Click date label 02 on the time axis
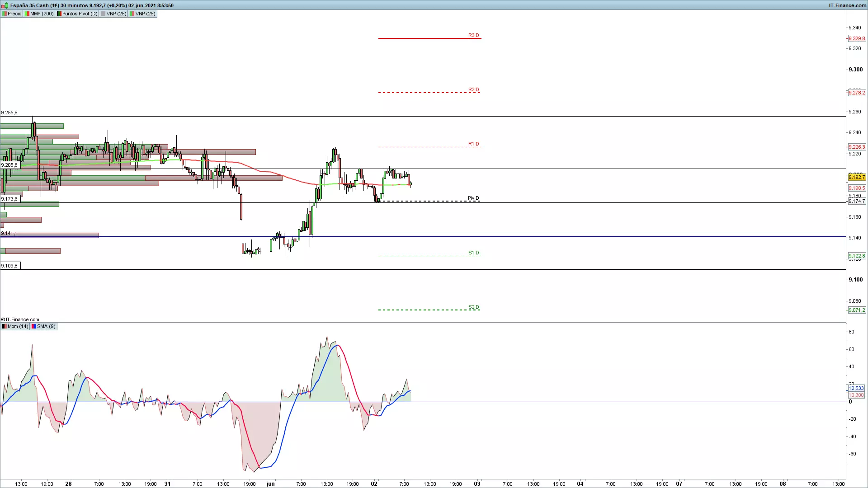This screenshot has height=488, width=868. [x=374, y=483]
